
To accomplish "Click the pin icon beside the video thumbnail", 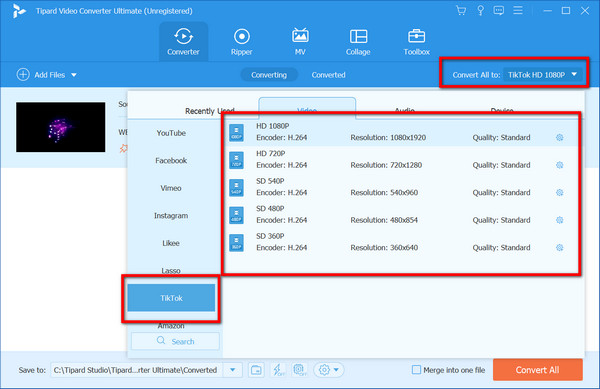I will (x=123, y=148).
